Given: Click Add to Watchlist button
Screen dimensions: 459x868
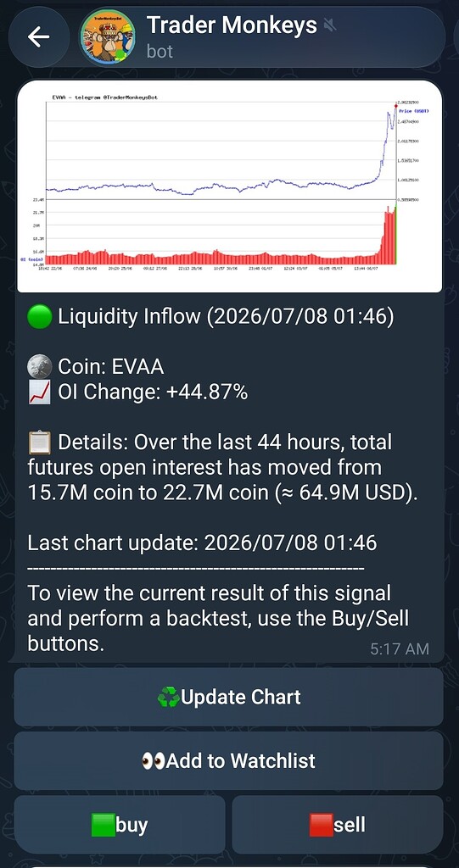Looking at the screenshot, I should 228,761.
